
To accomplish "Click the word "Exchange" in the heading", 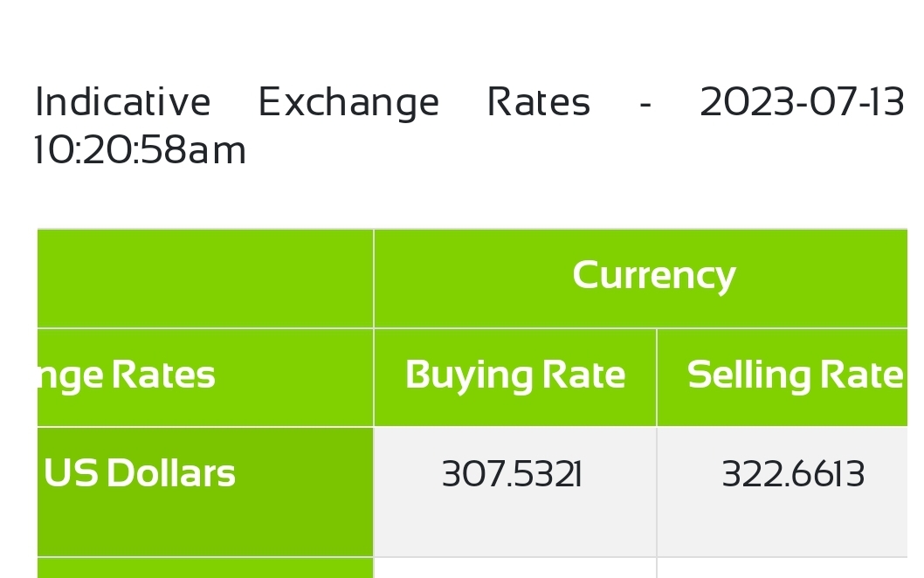I will [348, 103].
